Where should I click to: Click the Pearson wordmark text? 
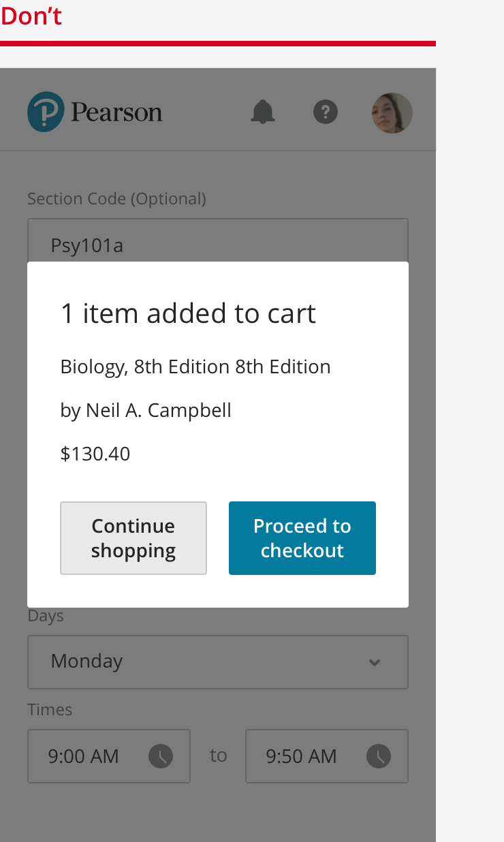pos(116,112)
